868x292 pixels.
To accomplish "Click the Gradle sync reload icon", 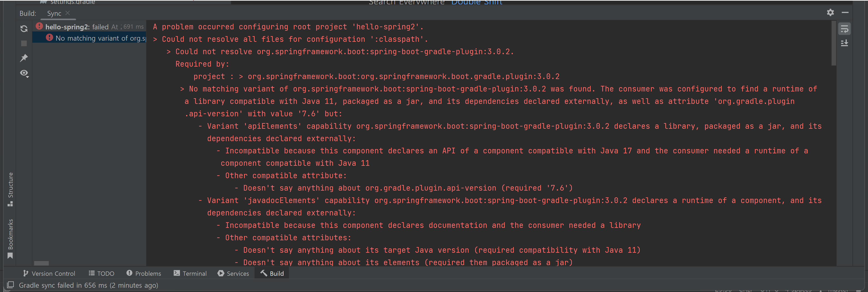I will 24,29.
